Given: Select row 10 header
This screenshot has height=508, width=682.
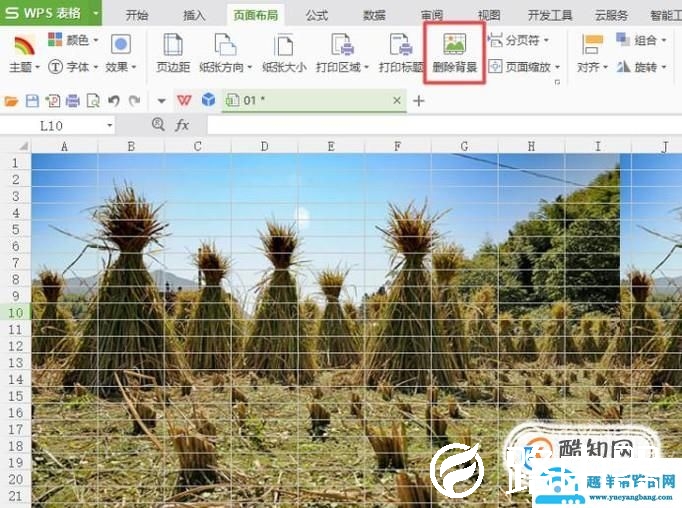Looking at the screenshot, I should tap(15, 313).
